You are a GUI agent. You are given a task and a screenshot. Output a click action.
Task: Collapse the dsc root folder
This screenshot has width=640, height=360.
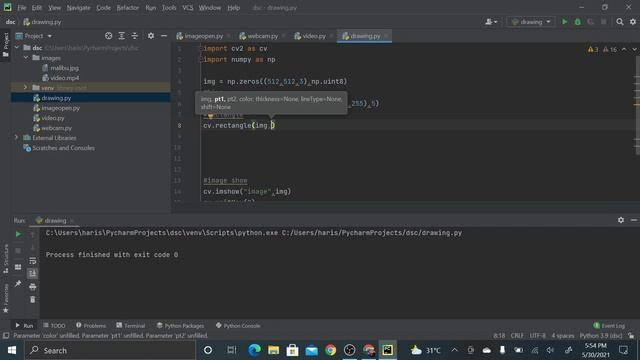coord(17,48)
